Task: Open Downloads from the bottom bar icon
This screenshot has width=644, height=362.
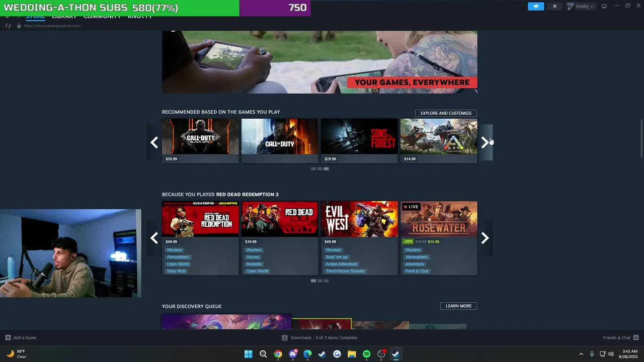Action: (x=285, y=337)
